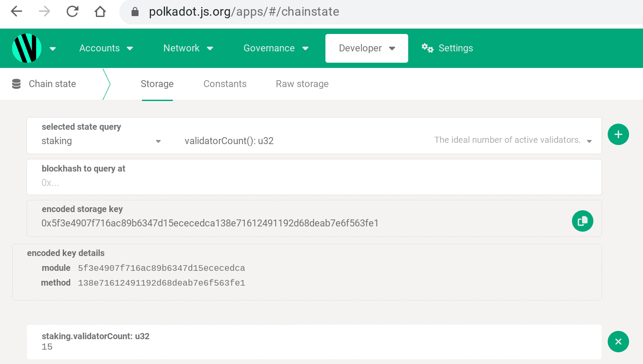Remove the staking.validatorCount query result
The width and height of the screenshot is (643, 364).
tap(618, 342)
